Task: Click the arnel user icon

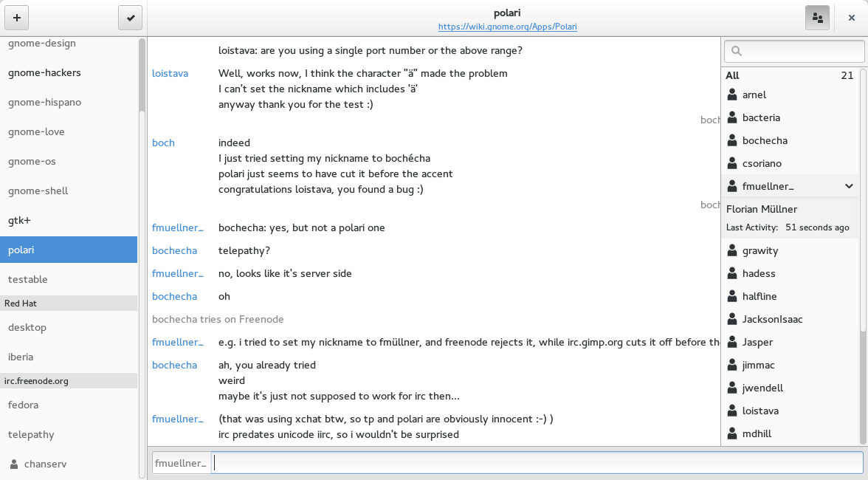Action: pos(732,95)
